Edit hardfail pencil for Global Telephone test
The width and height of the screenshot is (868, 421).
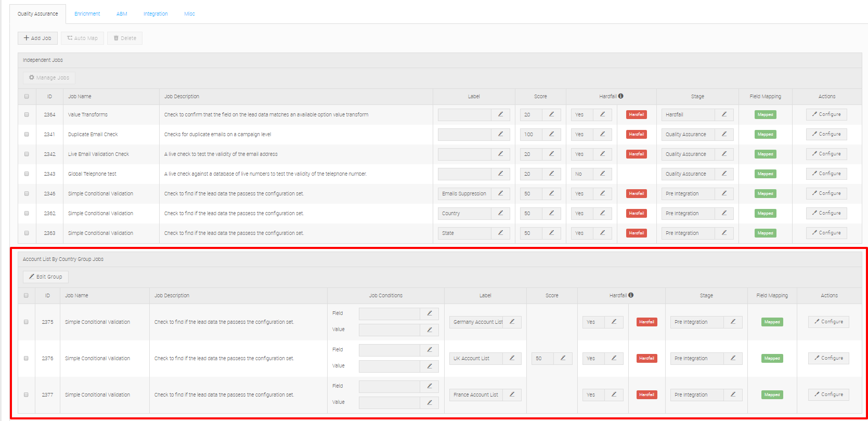tap(602, 174)
